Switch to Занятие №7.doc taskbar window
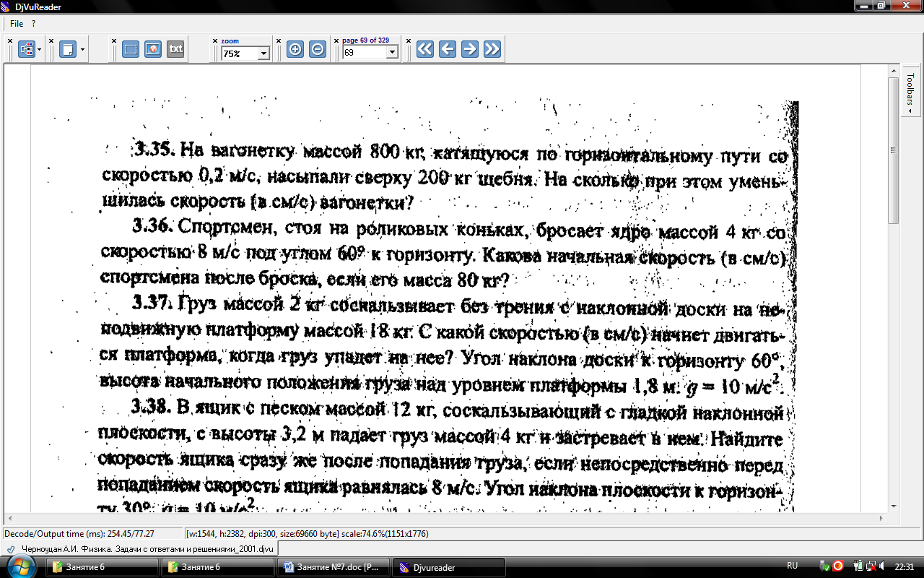 (333, 567)
